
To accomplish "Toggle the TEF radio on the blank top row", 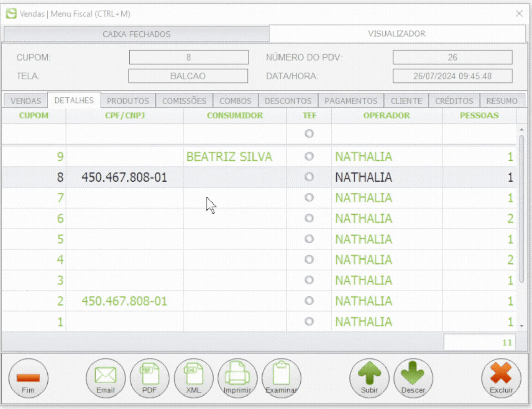I will tap(309, 134).
